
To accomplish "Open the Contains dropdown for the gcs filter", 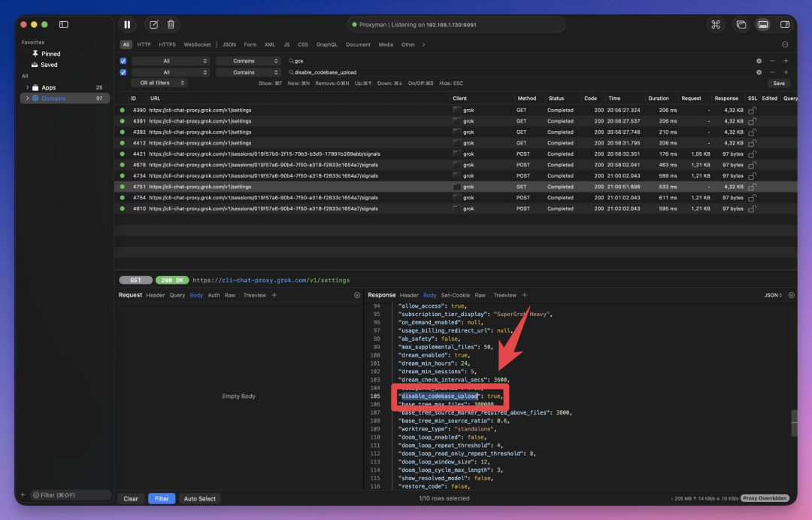I will tap(249, 61).
